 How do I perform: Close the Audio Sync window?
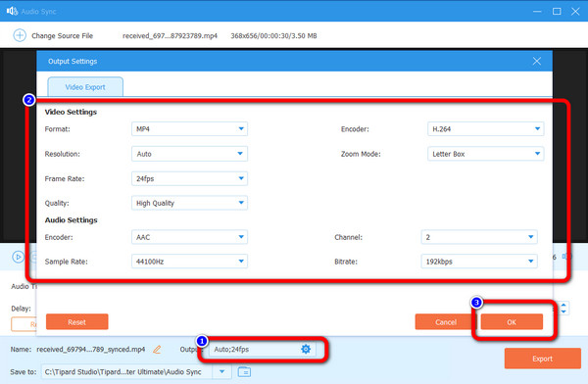pyautogui.click(x=575, y=11)
